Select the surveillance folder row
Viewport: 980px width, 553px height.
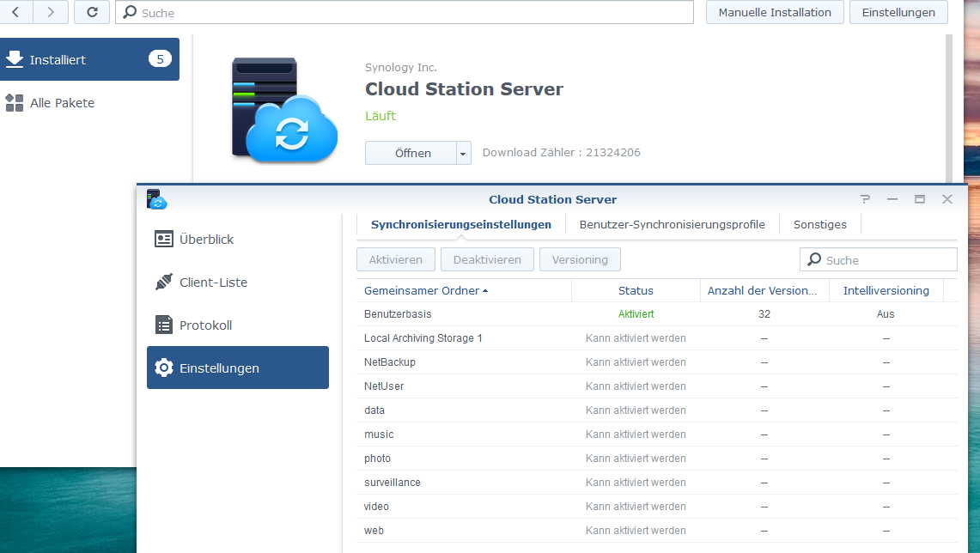[393, 483]
